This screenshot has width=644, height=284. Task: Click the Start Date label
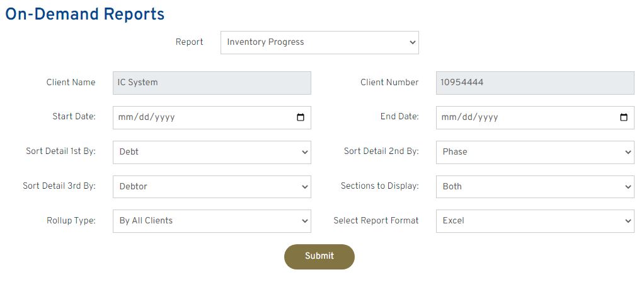[74, 117]
